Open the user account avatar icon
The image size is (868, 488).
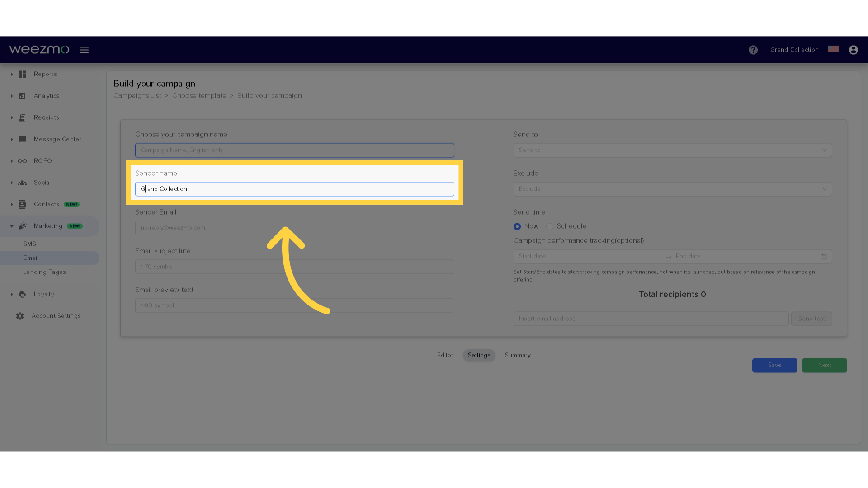pyautogui.click(x=853, y=50)
